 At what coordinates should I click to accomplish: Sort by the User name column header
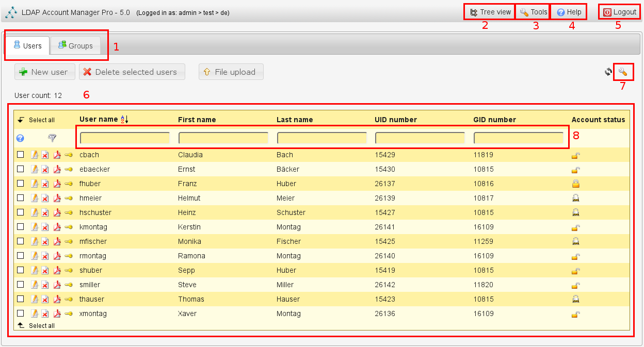(x=99, y=120)
